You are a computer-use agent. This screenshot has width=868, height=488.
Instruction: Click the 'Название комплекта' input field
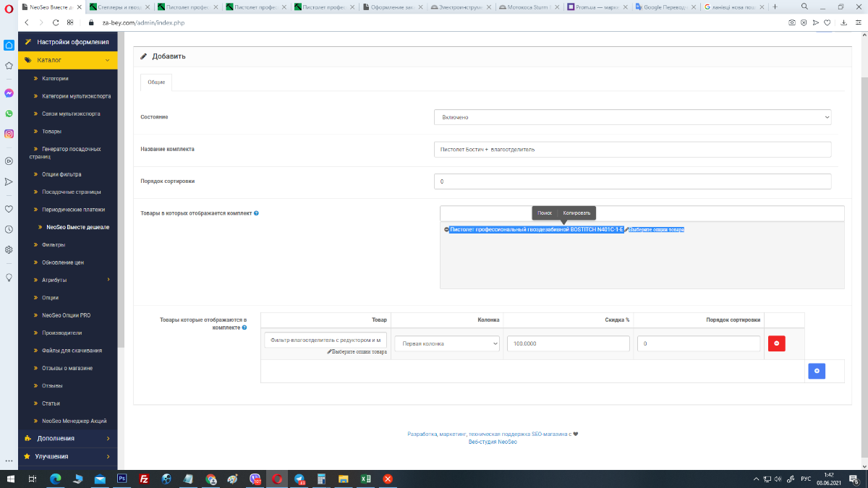click(633, 149)
